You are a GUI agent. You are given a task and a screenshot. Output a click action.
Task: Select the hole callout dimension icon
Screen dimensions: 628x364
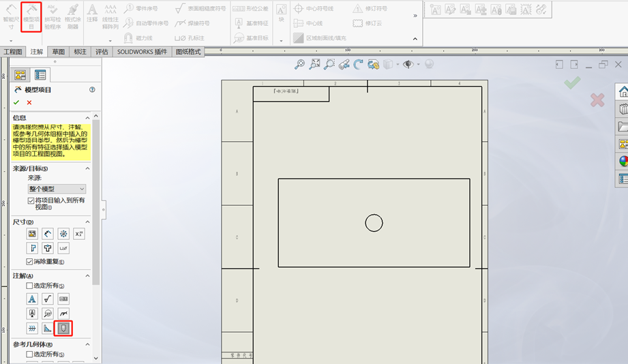tap(63, 249)
